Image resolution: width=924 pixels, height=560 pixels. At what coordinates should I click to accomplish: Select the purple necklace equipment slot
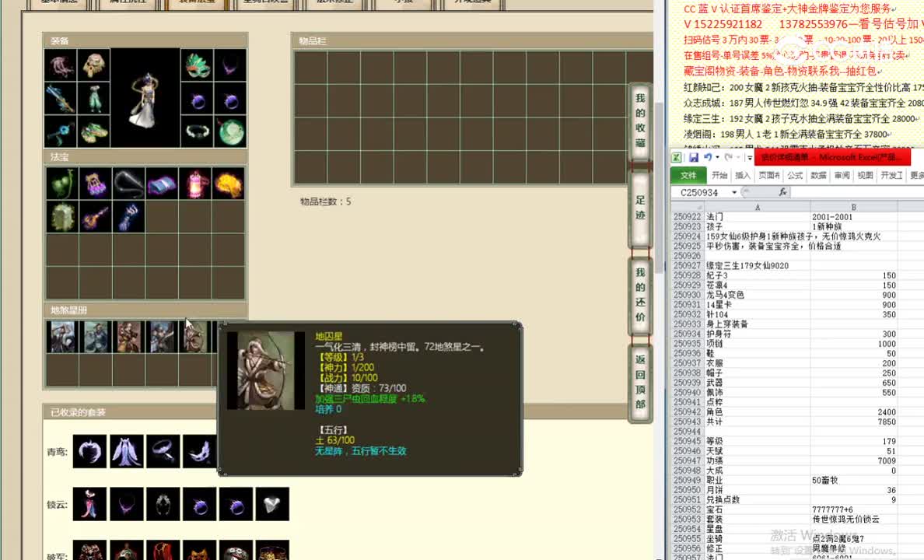click(x=230, y=65)
